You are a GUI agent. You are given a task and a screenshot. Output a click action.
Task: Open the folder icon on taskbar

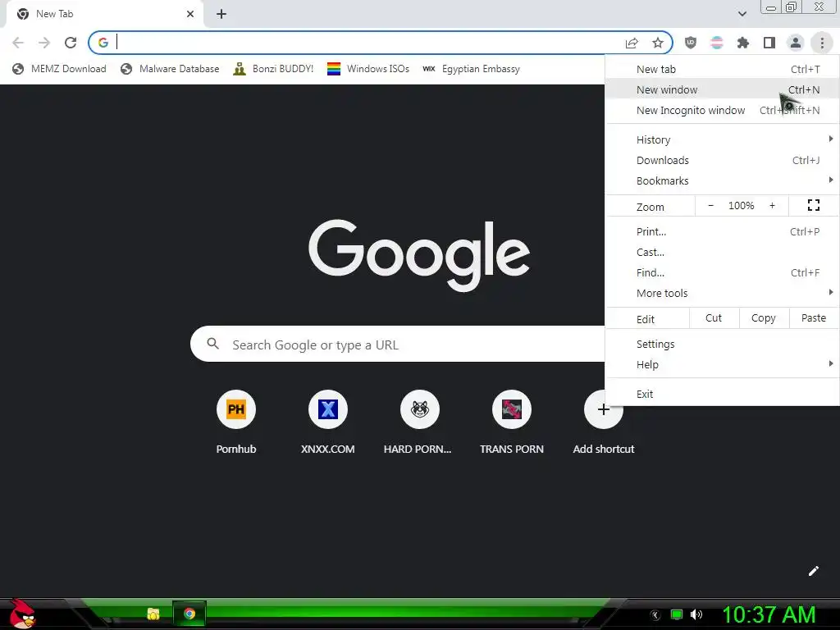pyautogui.click(x=153, y=614)
